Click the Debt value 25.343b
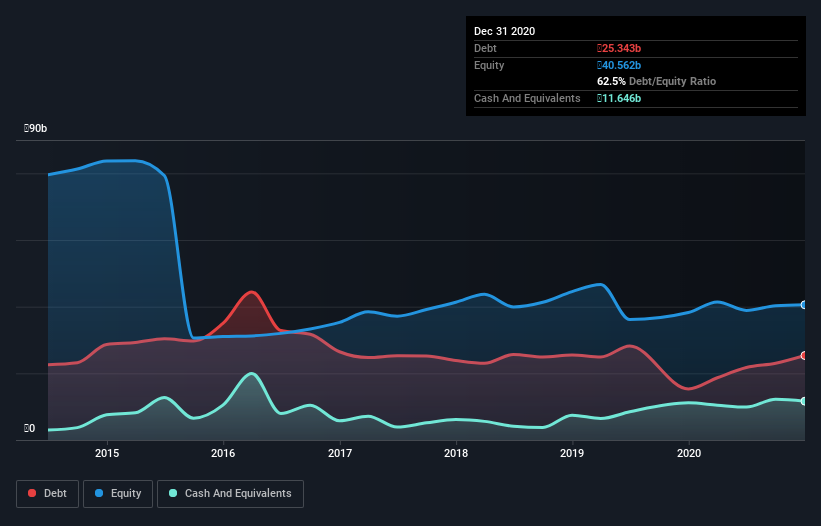The height and width of the screenshot is (526, 821). 619,48
